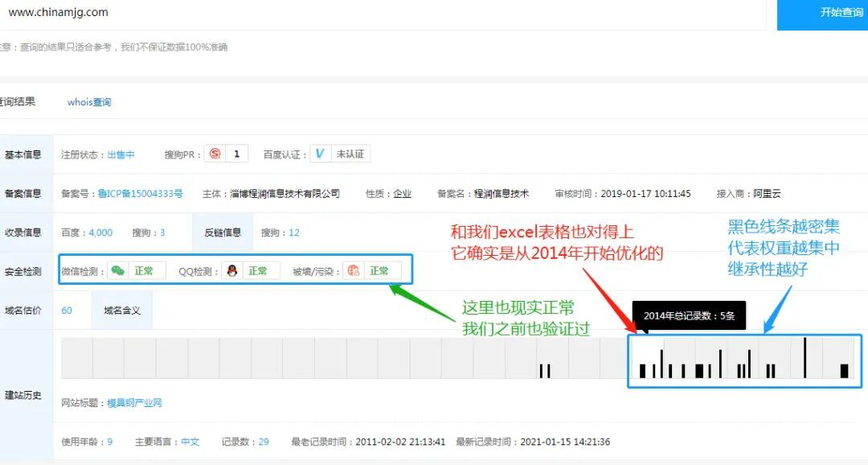Click the Sogou PR icon
This screenshot has width=868, height=465.
pos(215,154)
